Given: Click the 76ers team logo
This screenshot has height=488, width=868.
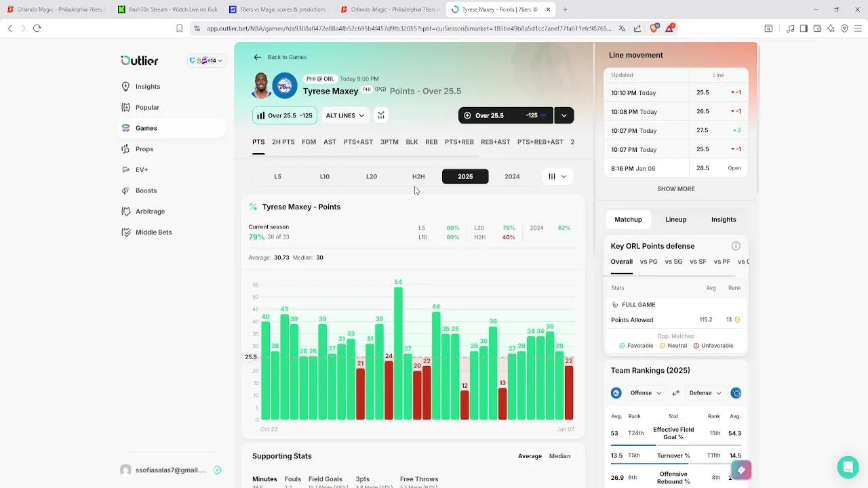Looking at the screenshot, I should pos(285,85).
